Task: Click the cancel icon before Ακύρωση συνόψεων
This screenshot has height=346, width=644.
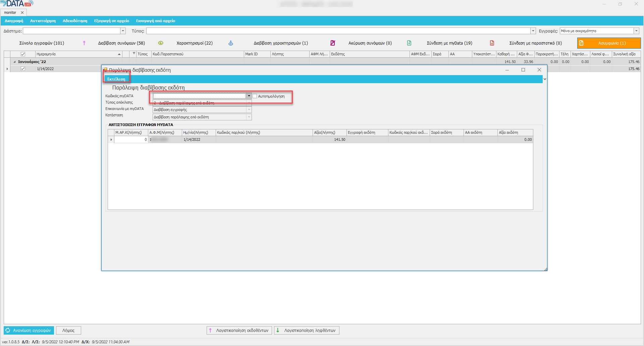Action: pyautogui.click(x=333, y=43)
